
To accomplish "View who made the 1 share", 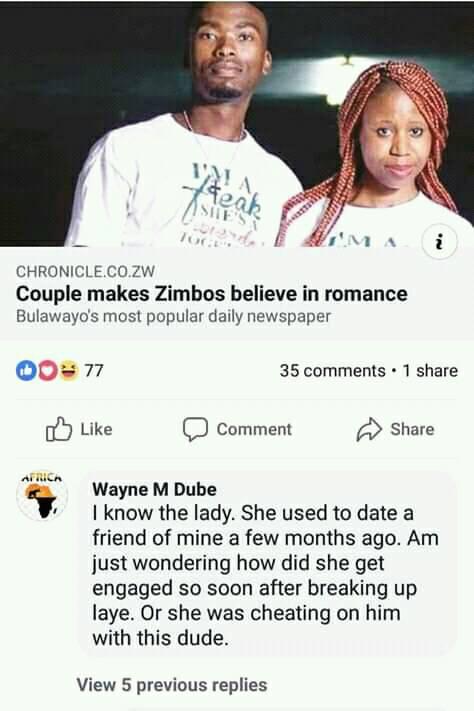I will click(x=430, y=370).
